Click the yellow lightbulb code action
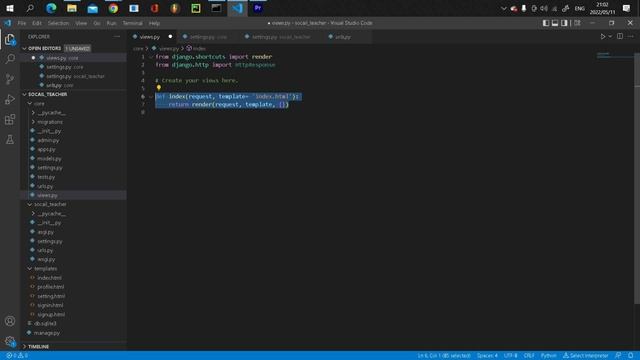The width and height of the screenshot is (640, 360). (x=159, y=88)
